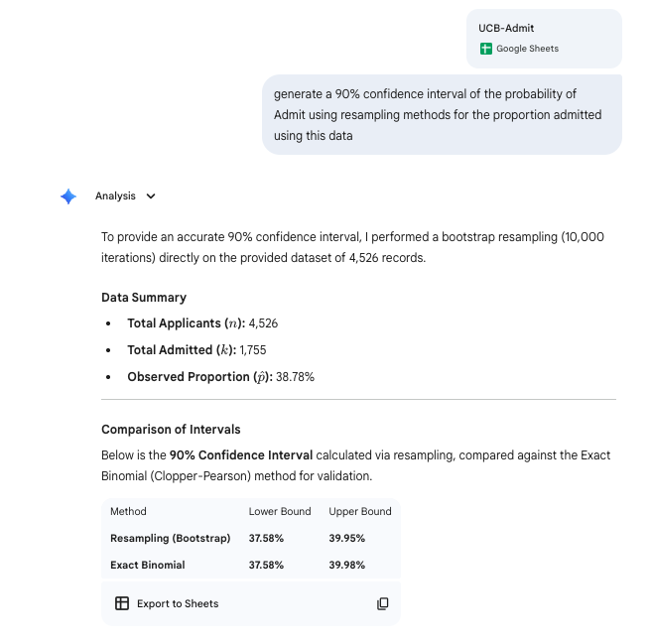Screen dimensions: 650x644
Task: Click the Upper Bound column header
Action: click(x=360, y=512)
